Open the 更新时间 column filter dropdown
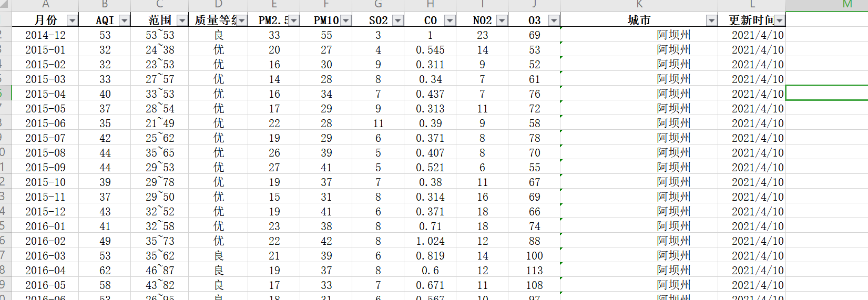The image size is (868, 300). point(780,20)
